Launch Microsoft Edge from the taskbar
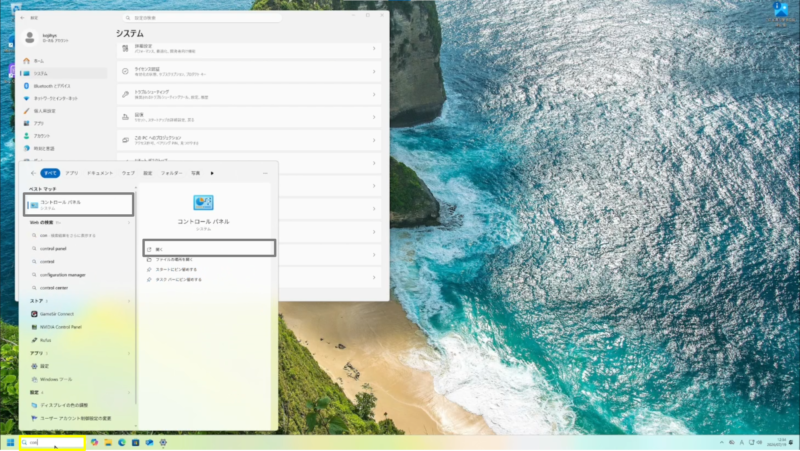 pos(121,442)
